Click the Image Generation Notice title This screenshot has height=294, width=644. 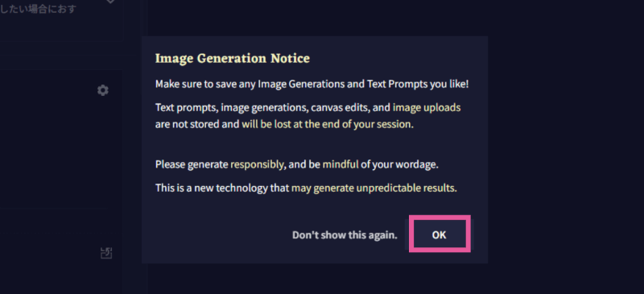(x=233, y=58)
